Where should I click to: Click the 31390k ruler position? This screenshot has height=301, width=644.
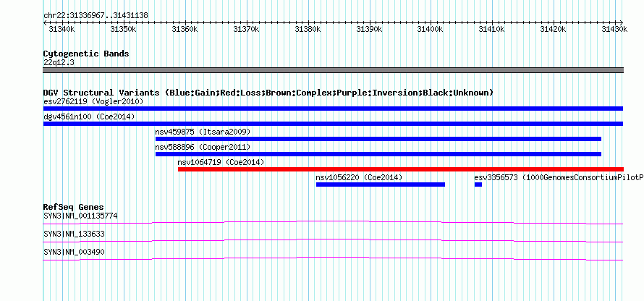(369, 29)
